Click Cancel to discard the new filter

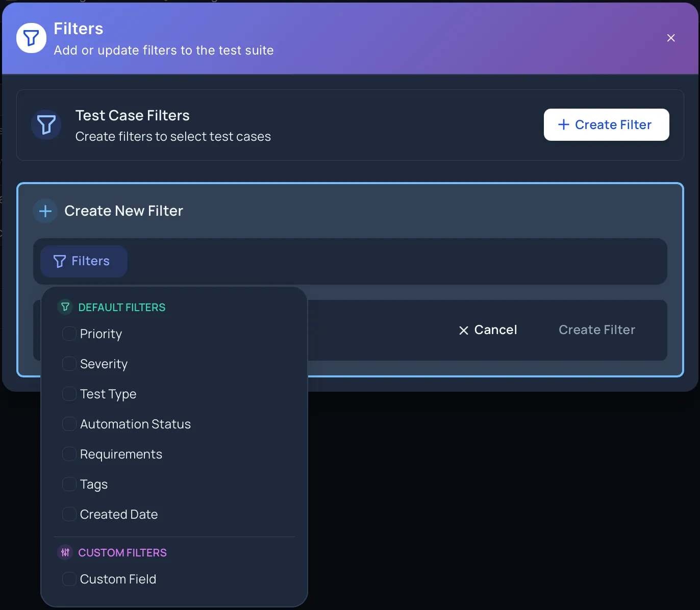[488, 330]
